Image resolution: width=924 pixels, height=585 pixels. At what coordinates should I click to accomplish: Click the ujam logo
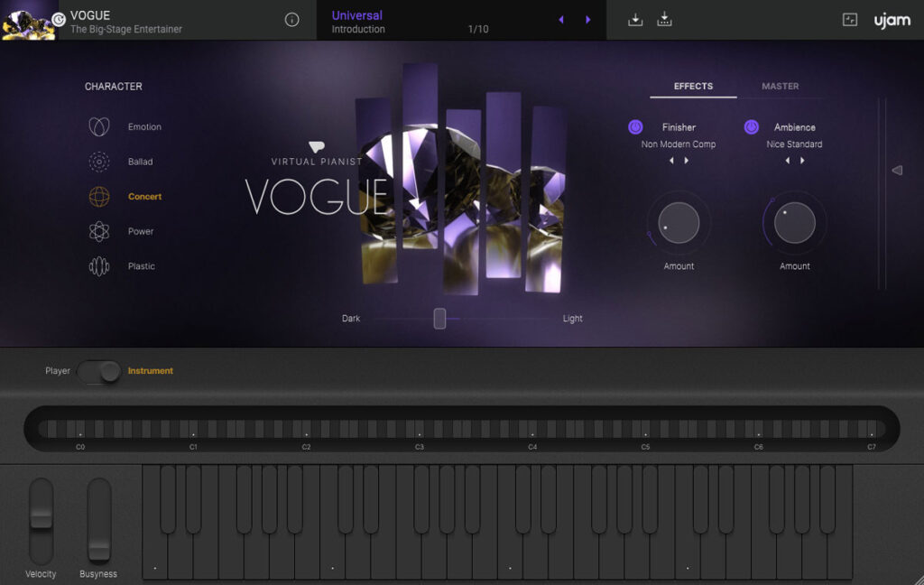[x=892, y=18]
